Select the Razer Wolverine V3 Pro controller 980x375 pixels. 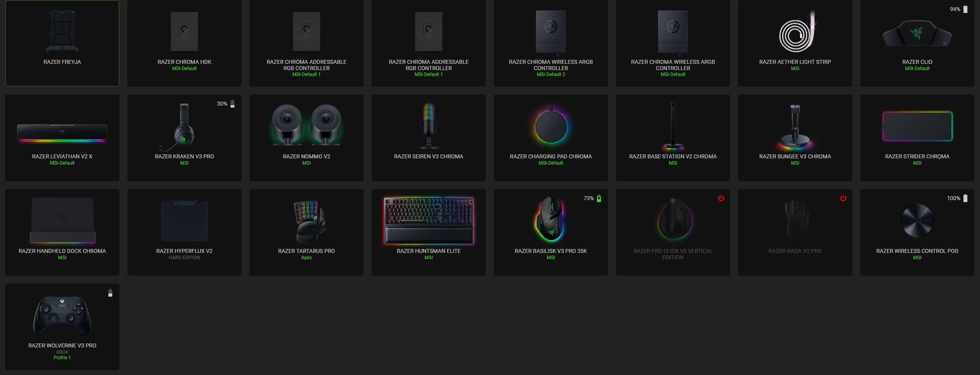(62, 327)
